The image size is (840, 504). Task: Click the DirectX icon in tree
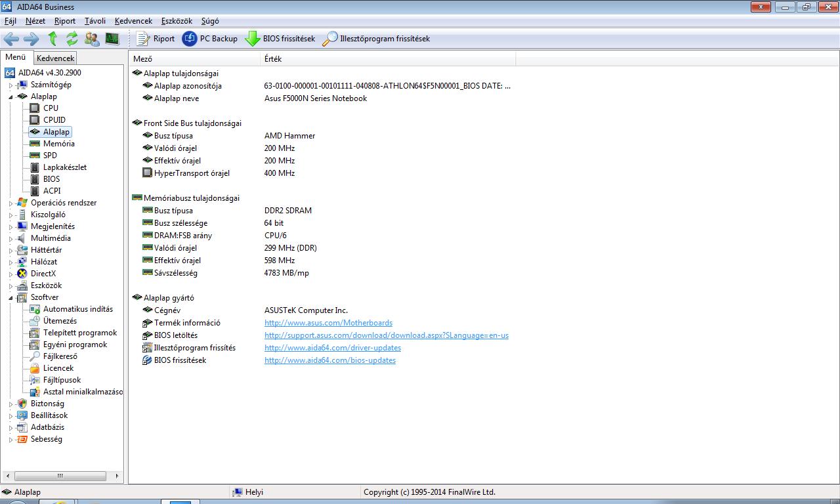22,274
